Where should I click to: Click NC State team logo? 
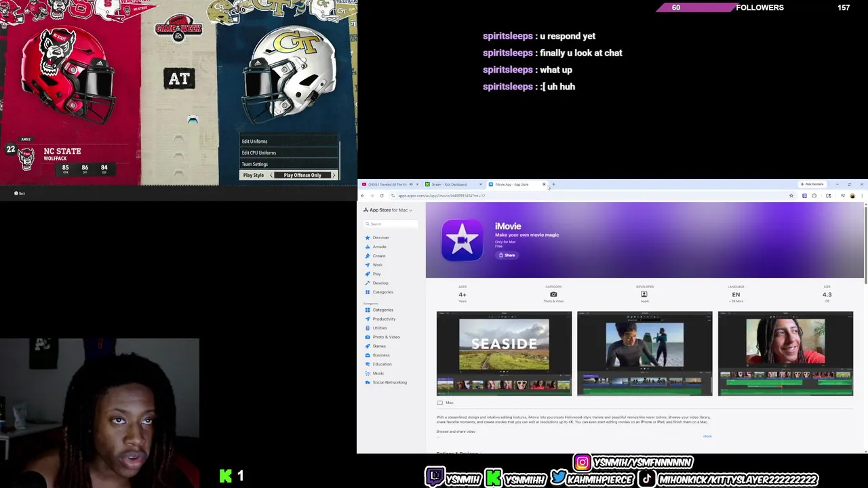point(26,159)
